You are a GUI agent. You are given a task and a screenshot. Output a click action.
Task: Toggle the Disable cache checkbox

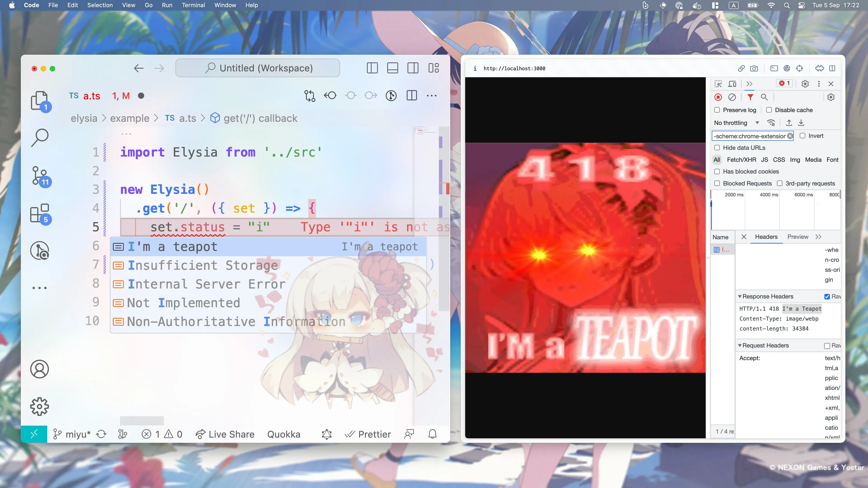coord(770,110)
